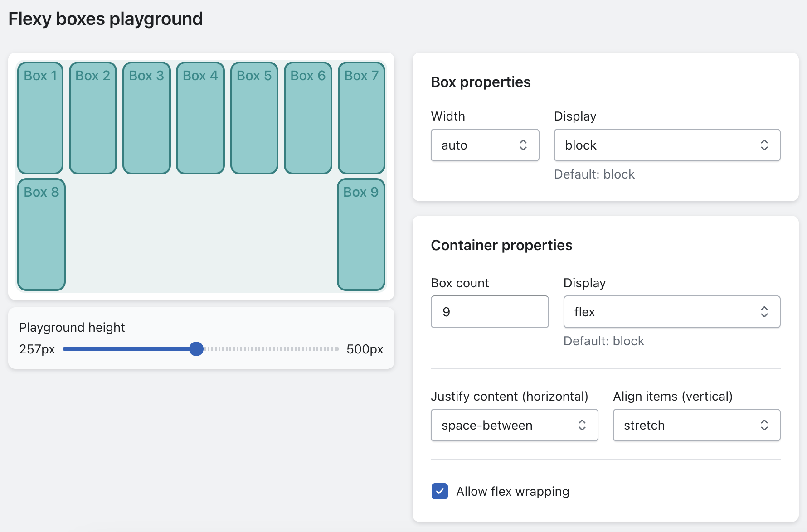
Task: Click the Flexy boxes playground heading
Action: pos(106,19)
